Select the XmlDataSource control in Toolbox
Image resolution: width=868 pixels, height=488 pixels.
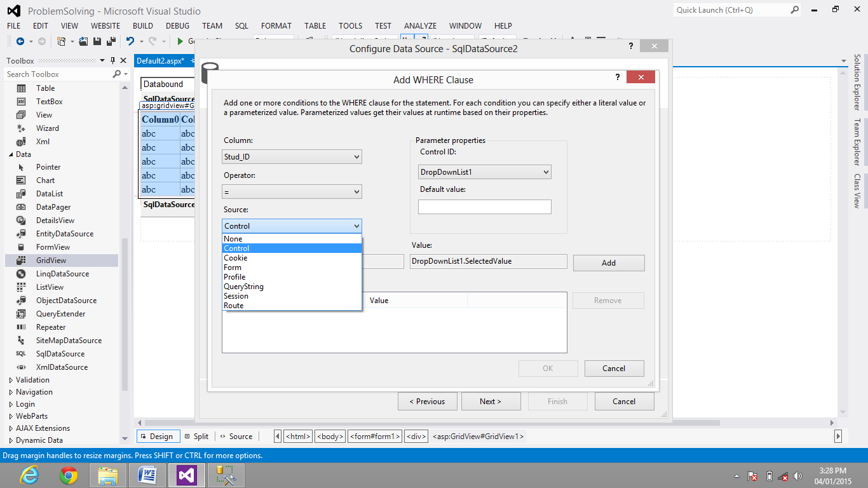click(x=62, y=367)
